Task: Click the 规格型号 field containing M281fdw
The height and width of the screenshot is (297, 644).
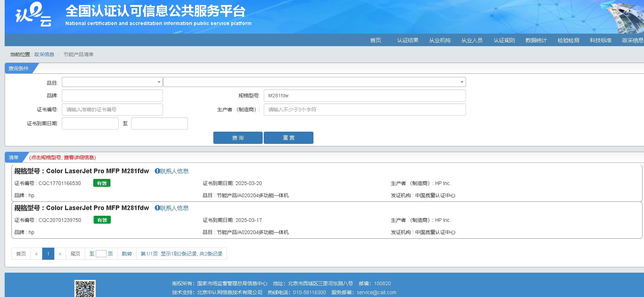Action: (x=365, y=96)
